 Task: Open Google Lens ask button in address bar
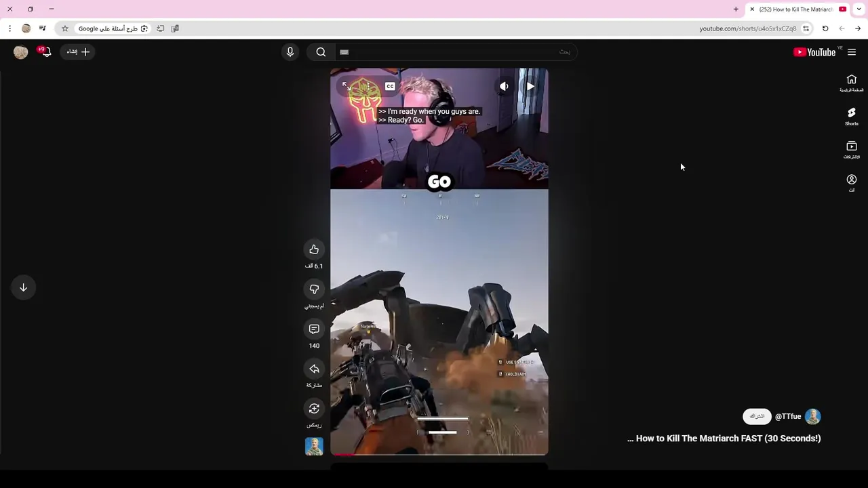point(112,28)
